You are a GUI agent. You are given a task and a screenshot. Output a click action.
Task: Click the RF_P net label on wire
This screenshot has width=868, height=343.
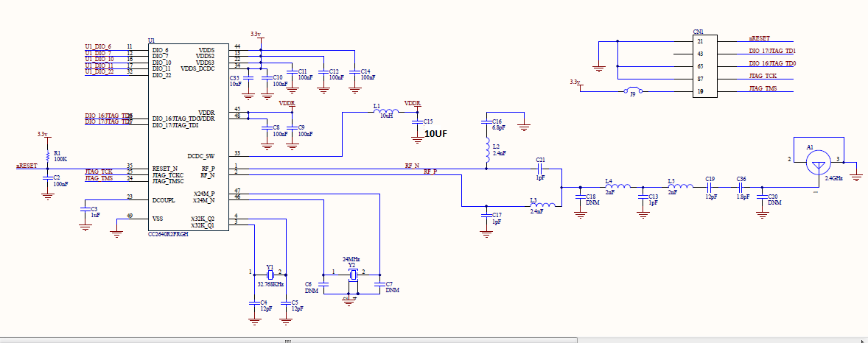430,171
